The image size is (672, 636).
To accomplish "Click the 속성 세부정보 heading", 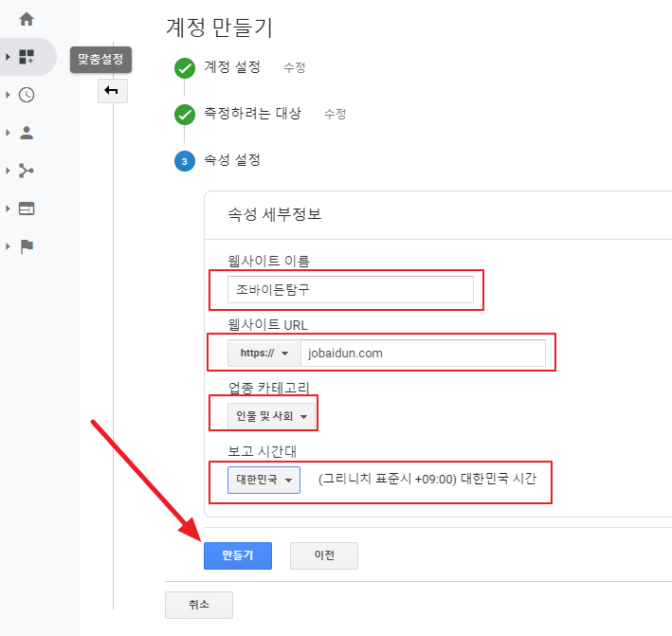I will click(274, 214).
